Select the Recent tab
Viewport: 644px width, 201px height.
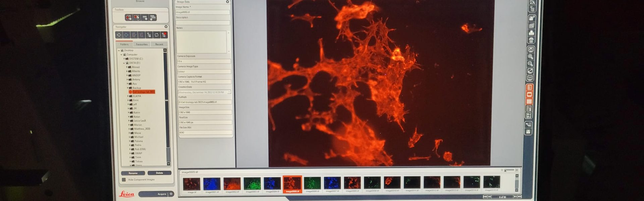pyautogui.click(x=159, y=44)
